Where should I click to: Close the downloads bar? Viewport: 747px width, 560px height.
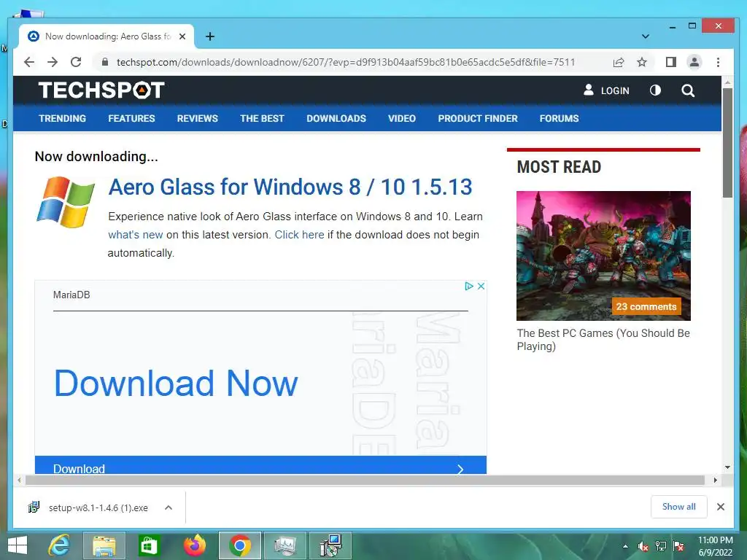721,507
